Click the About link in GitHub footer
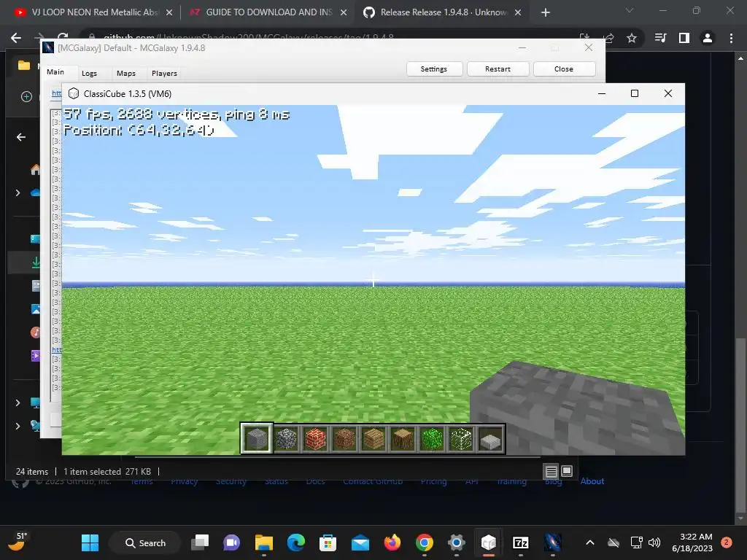This screenshot has height=560, width=747. 592,481
